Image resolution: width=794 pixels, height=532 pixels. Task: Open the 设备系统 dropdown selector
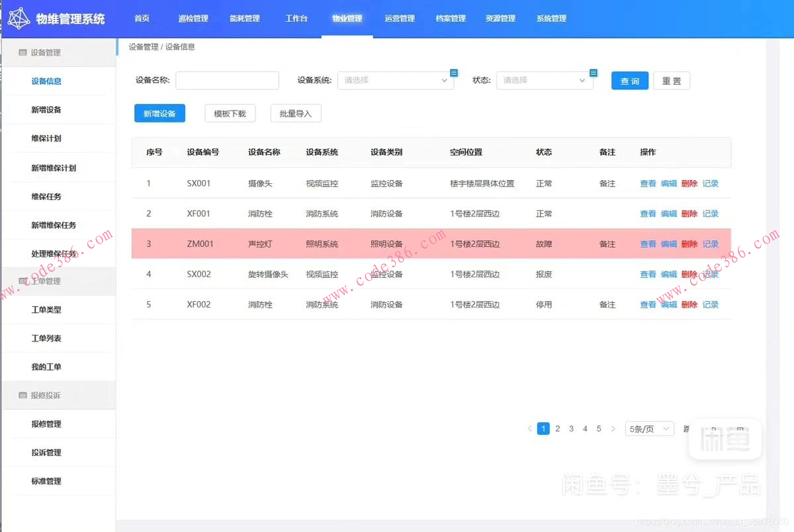pos(396,80)
